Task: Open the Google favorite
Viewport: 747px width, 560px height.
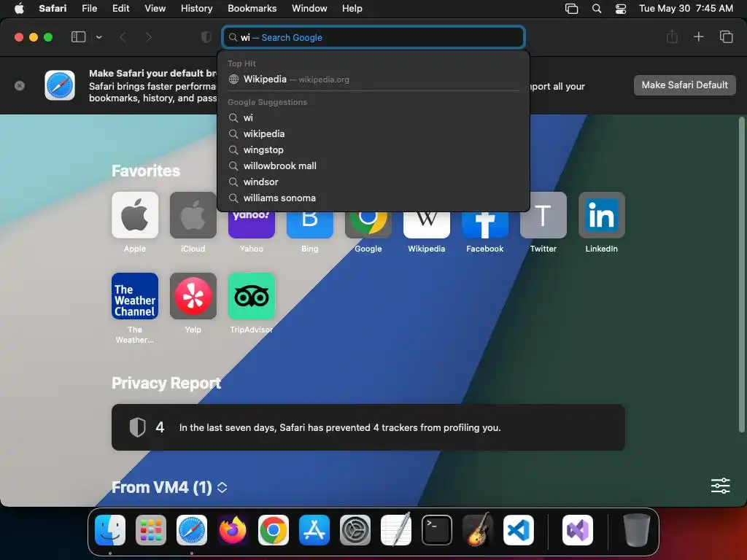Action: (x=368, y=225)
